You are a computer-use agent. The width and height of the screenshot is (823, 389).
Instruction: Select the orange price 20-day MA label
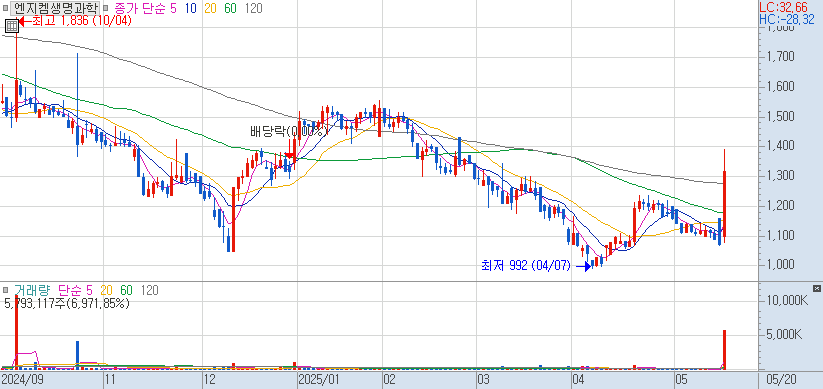(210, 8)
